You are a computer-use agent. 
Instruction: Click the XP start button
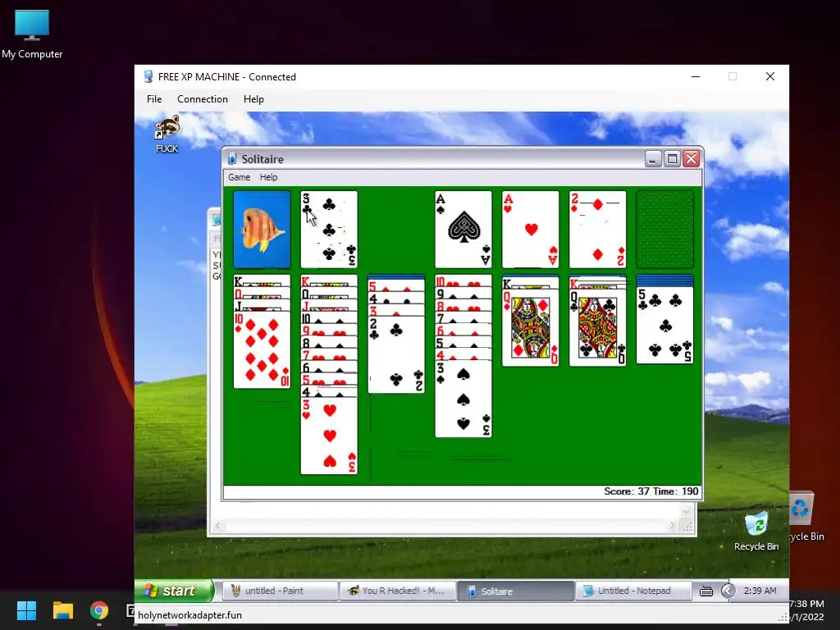[174, 591]
